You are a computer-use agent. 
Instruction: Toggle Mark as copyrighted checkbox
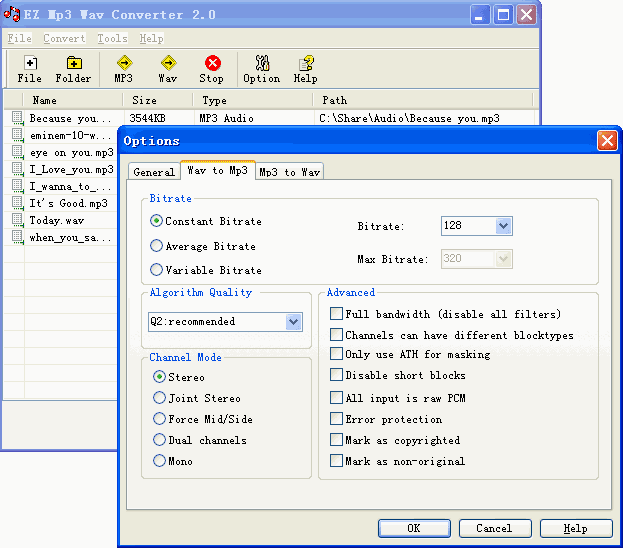[337, 440]
